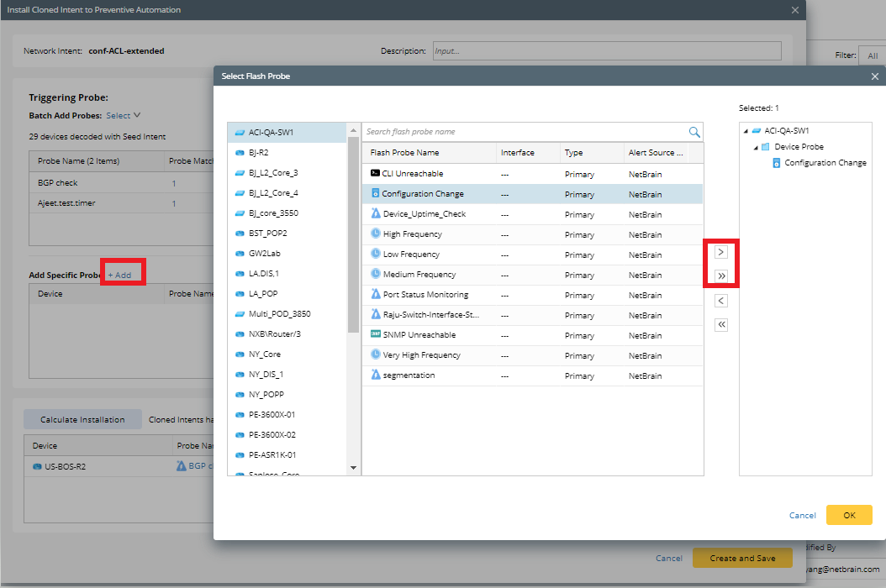The height and width of the screenshot is (588, 886).
Task: Click the BGP check probe row
Action: [122, 183]
